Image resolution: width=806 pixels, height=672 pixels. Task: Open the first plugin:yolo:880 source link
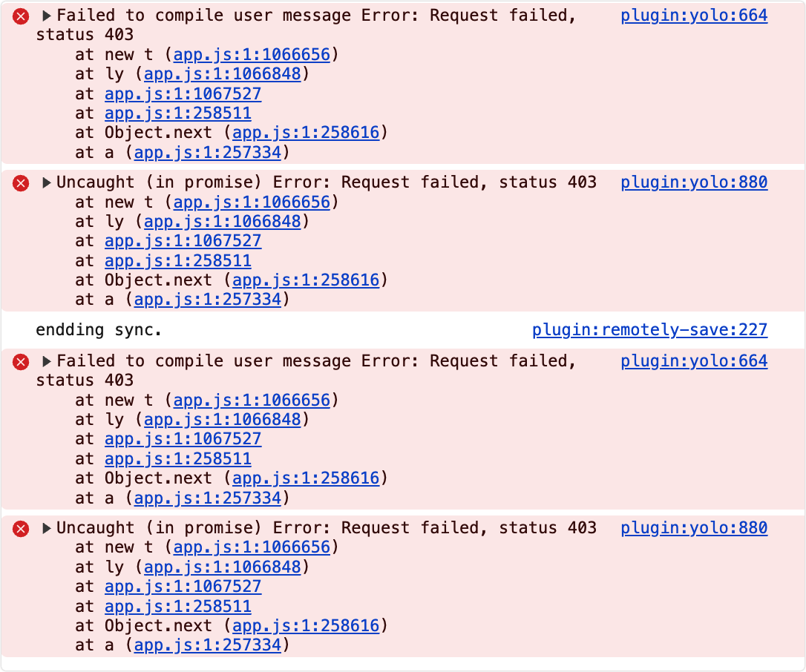[694, 182]
